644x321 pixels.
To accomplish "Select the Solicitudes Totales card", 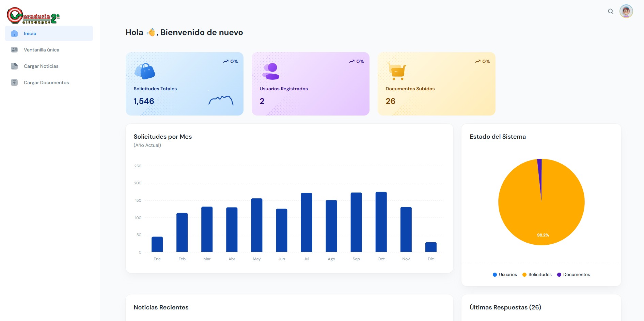I will pyautogui.click(x=184, y=84).
